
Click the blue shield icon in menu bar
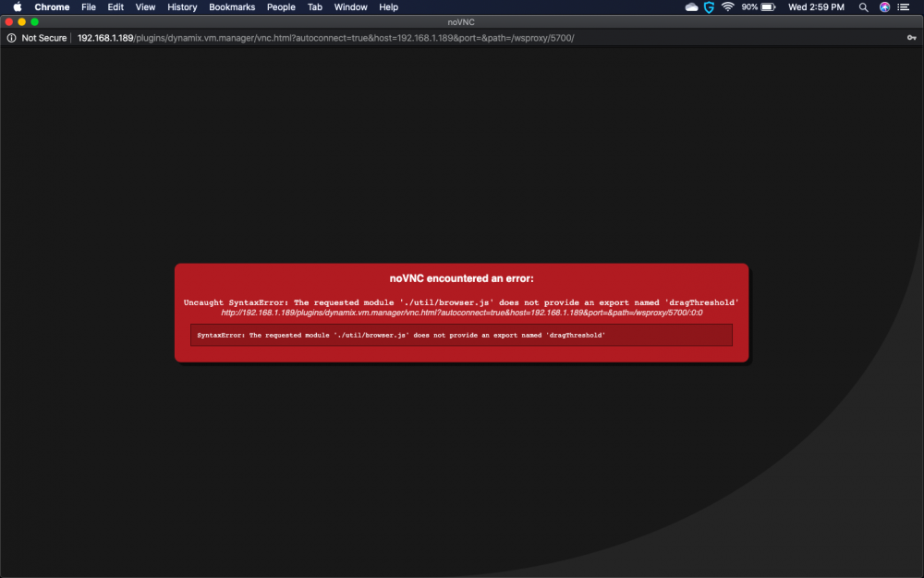point(709,7)
